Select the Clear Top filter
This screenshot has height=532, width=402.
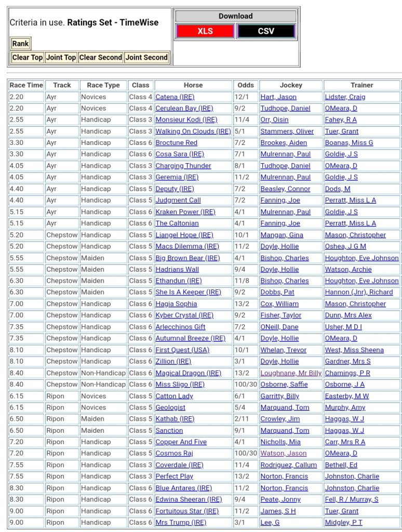28,58
